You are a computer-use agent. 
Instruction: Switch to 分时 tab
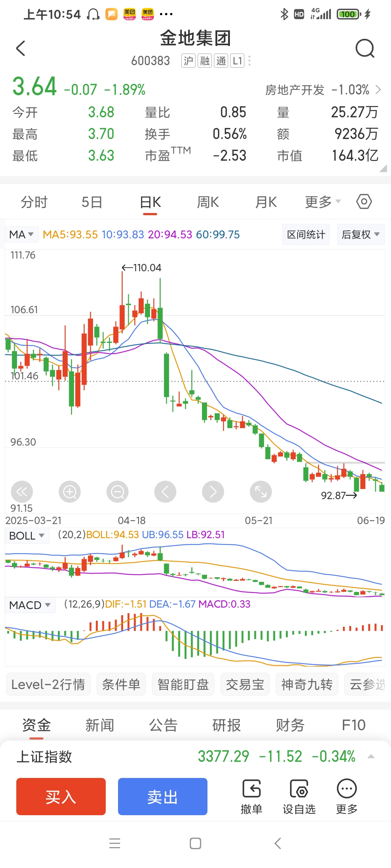point(34,202)
